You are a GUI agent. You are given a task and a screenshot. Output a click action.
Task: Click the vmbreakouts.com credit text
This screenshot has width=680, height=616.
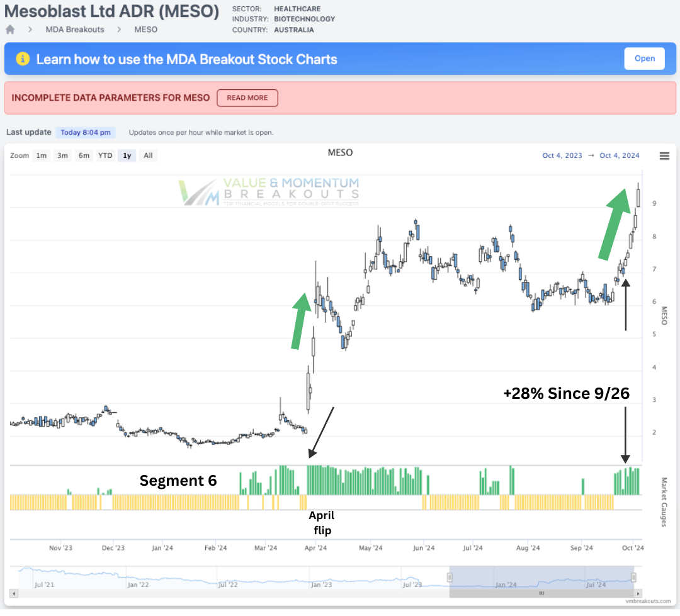[648, 602]
